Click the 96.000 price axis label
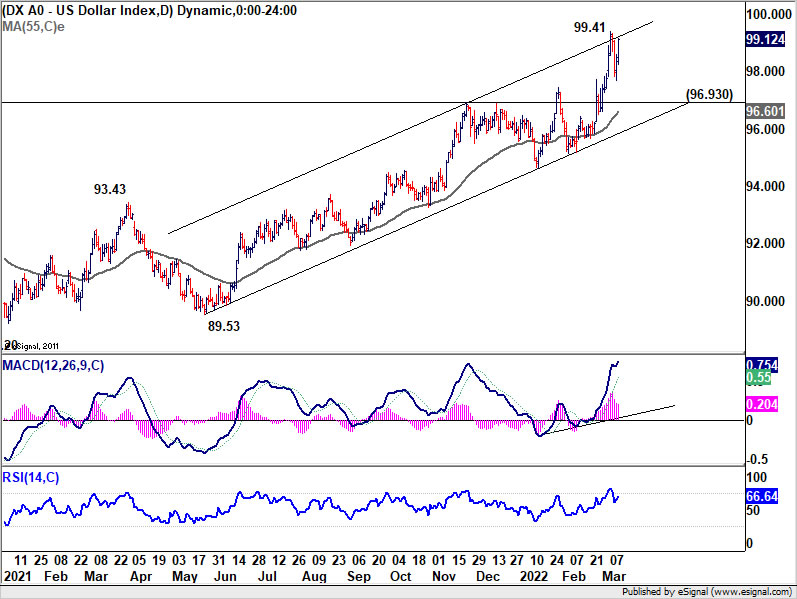Viewport: 797px width, 599px height. pos(765,129)
